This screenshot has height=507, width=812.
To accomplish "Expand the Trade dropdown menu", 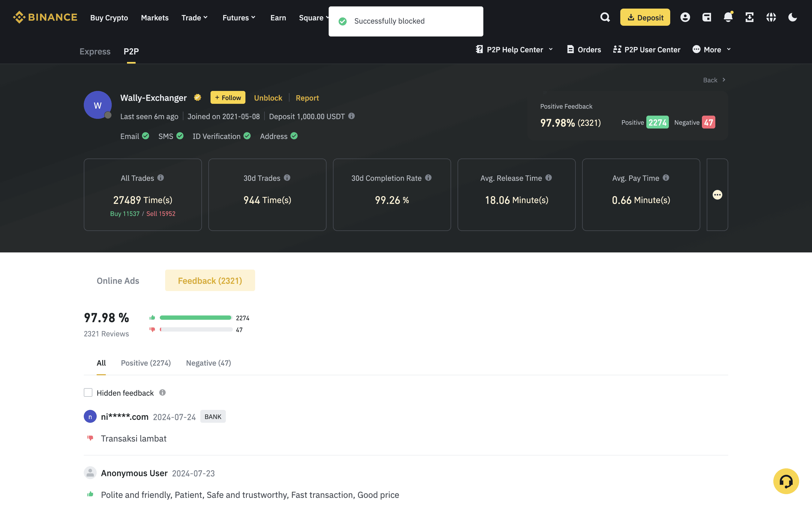I will tap(195, 18).
